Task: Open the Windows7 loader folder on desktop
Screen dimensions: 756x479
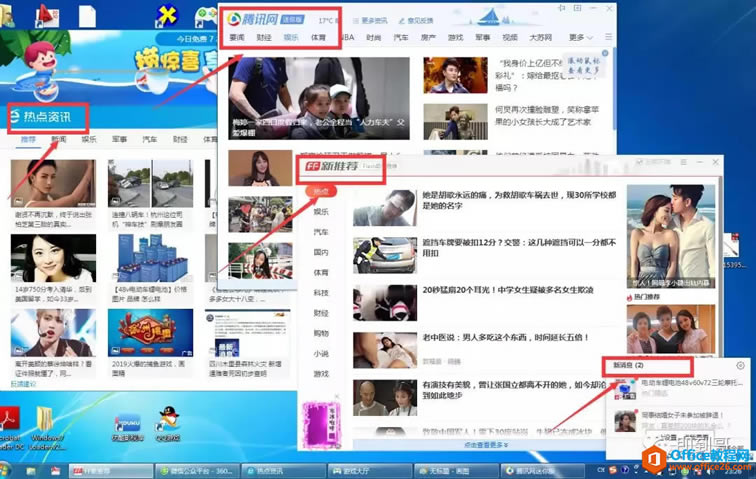Action: pos(46,426)
